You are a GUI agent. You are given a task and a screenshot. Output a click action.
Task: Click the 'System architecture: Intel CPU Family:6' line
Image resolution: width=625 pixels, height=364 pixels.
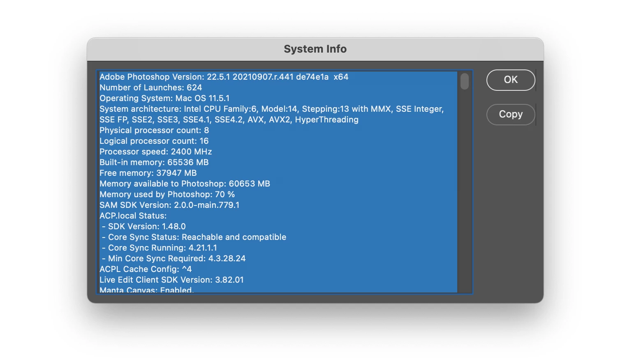coord(271,109)
